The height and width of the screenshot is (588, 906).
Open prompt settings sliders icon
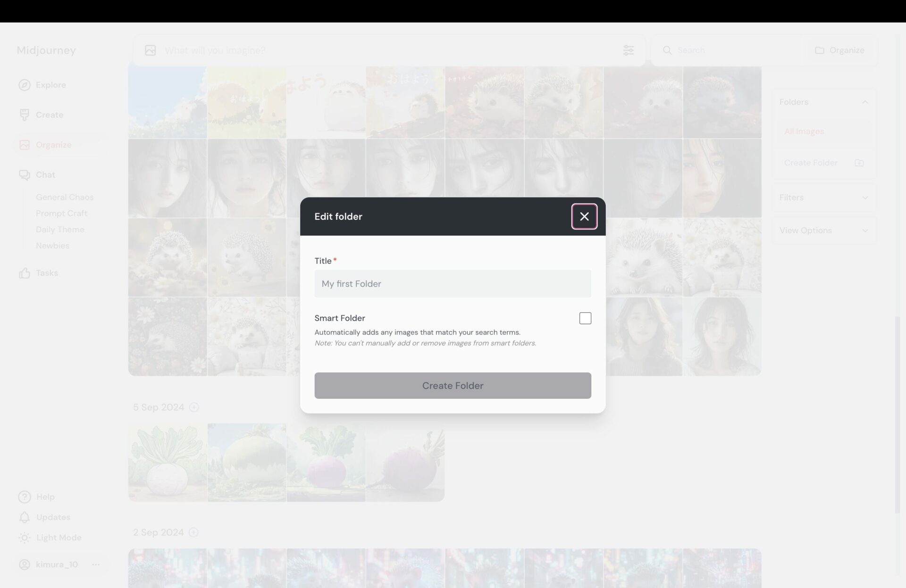[628, 50]
